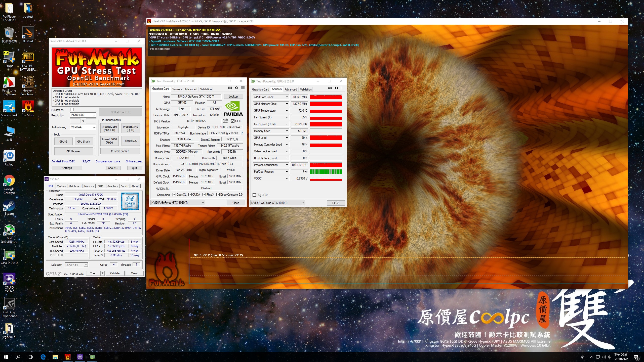Click the GPU Load red sensor graph
The width and height of the screenshot is (644, 362).
pos(326,138)
